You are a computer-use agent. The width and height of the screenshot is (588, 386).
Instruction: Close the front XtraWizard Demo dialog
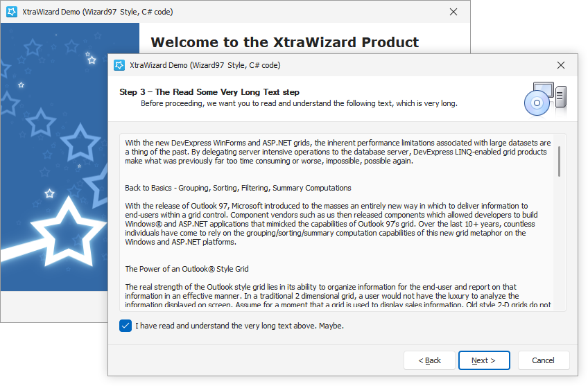(x=561, y=65)
